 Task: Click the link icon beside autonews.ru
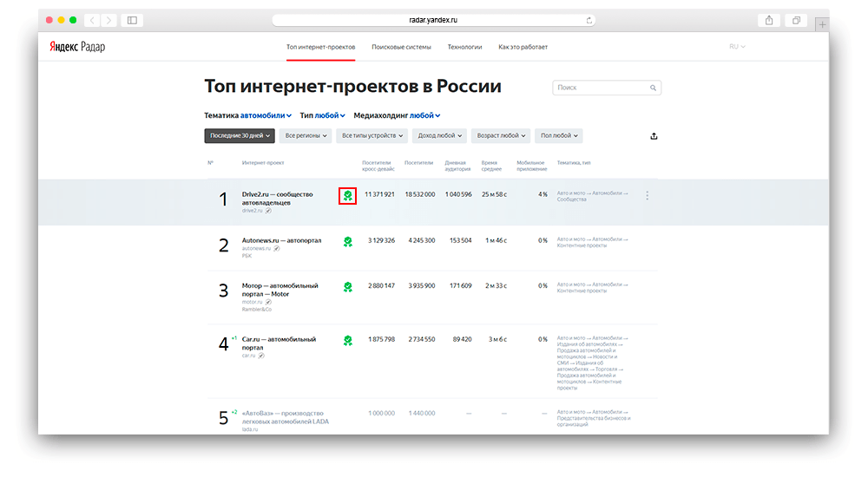coord(277,249)
